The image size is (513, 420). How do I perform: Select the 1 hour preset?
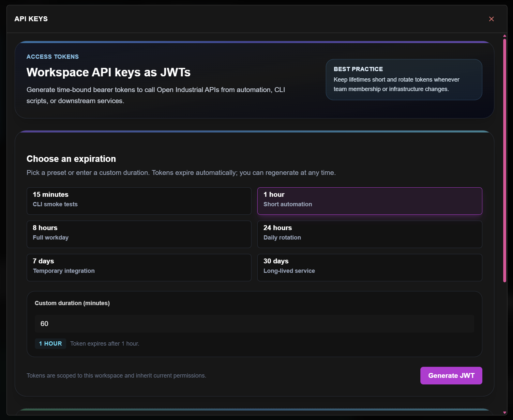(x=370, y=201)
